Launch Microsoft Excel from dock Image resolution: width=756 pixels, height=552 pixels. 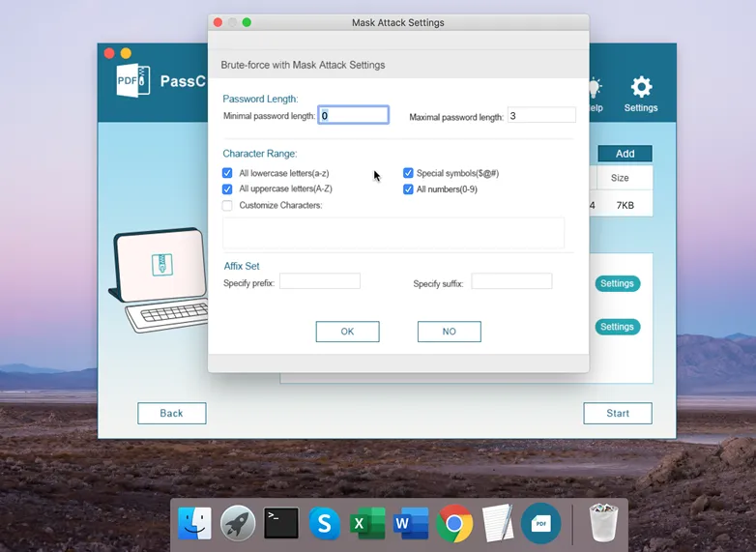pyautogui.click(x=367, y=523)
